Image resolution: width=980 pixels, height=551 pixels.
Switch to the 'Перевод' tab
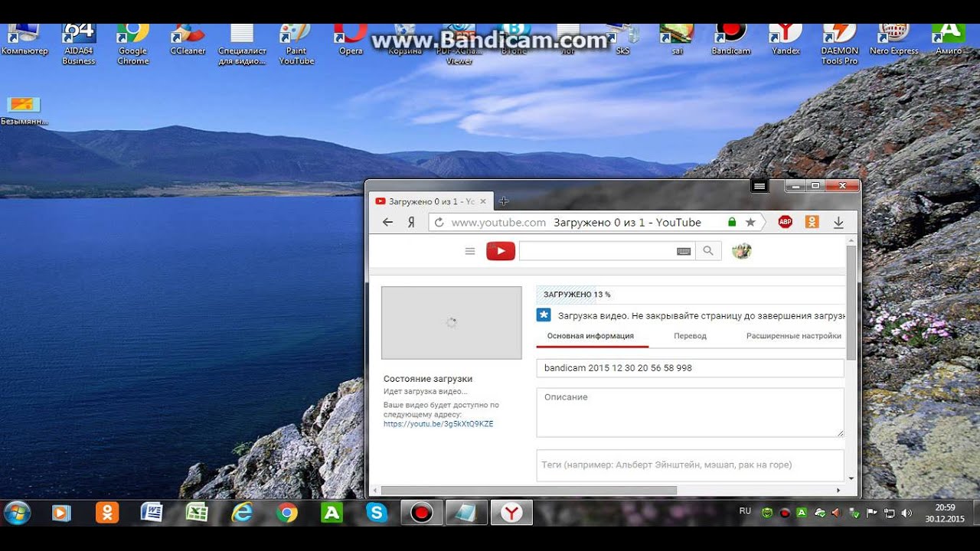click(690, 336)
